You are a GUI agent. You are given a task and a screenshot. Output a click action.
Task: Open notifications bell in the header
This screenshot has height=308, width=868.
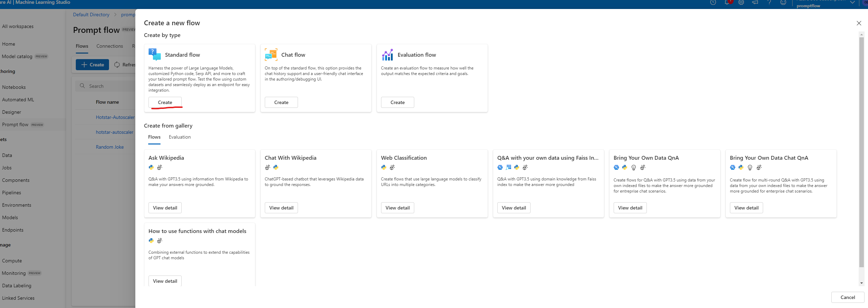tap(727, 3)
